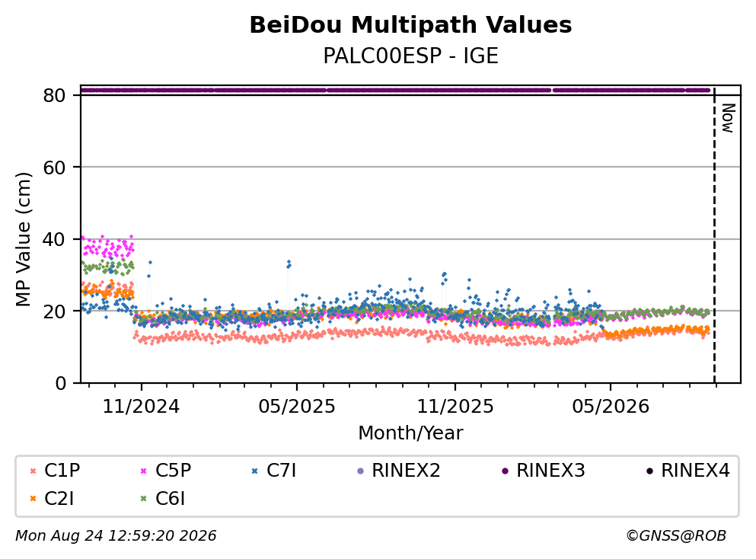Click the 60 y-axis tick label
Screen dimensions: 756x559
pos(54,168)
